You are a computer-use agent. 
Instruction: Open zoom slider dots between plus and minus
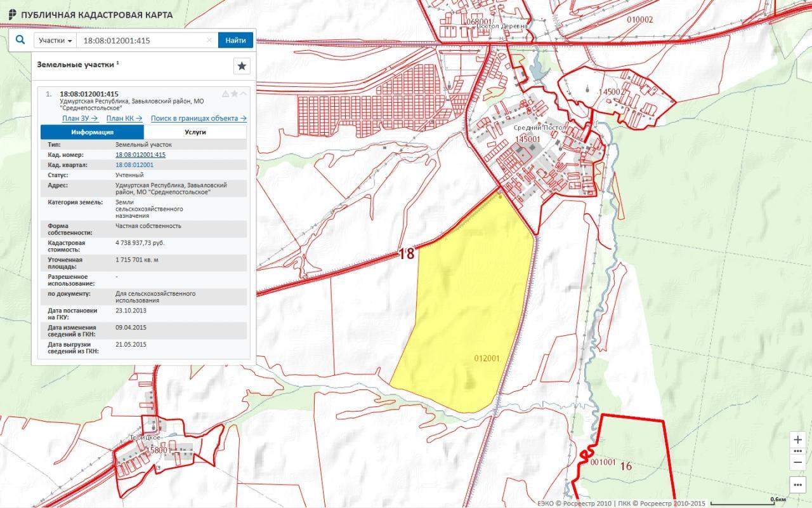click(798, 451)
